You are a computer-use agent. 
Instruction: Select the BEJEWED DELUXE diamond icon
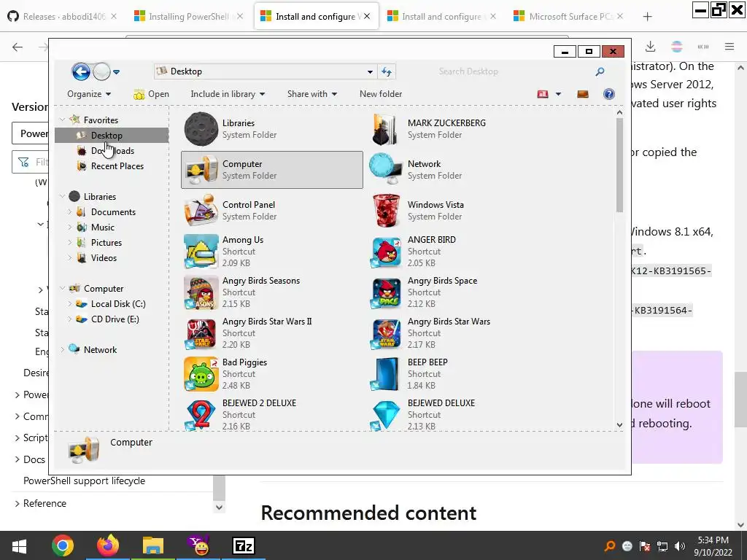click(x=386, y=415)
